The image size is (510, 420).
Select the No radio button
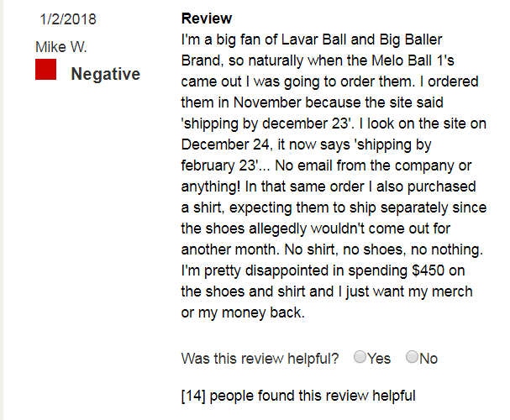point(412,357)
